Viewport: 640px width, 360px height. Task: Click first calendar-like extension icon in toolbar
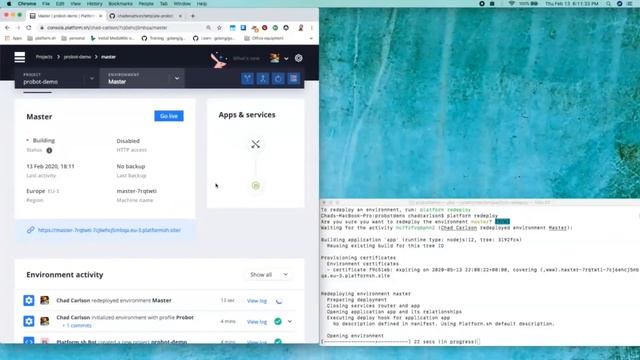point(232,28)
